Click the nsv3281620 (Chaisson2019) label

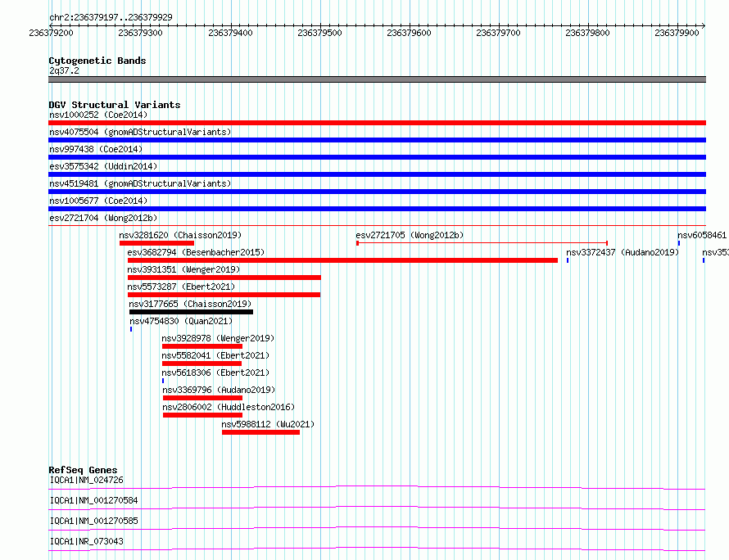[x=180, y=235]
